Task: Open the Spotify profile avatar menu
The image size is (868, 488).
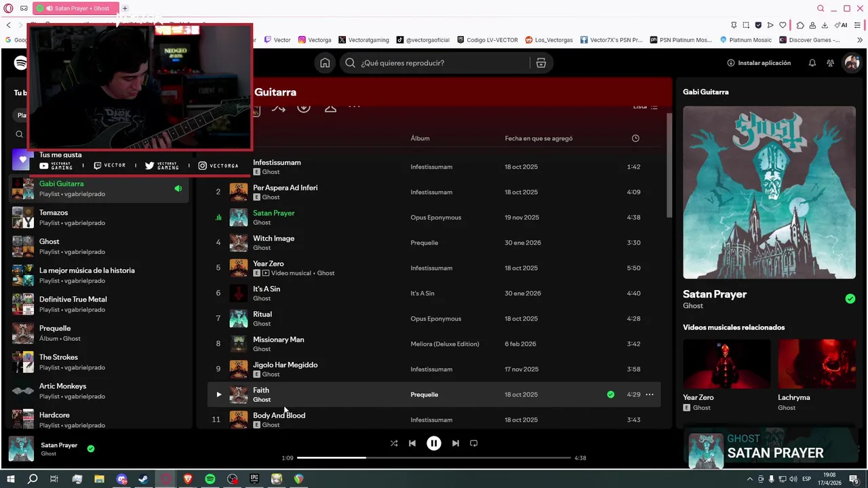Action: 851,63
